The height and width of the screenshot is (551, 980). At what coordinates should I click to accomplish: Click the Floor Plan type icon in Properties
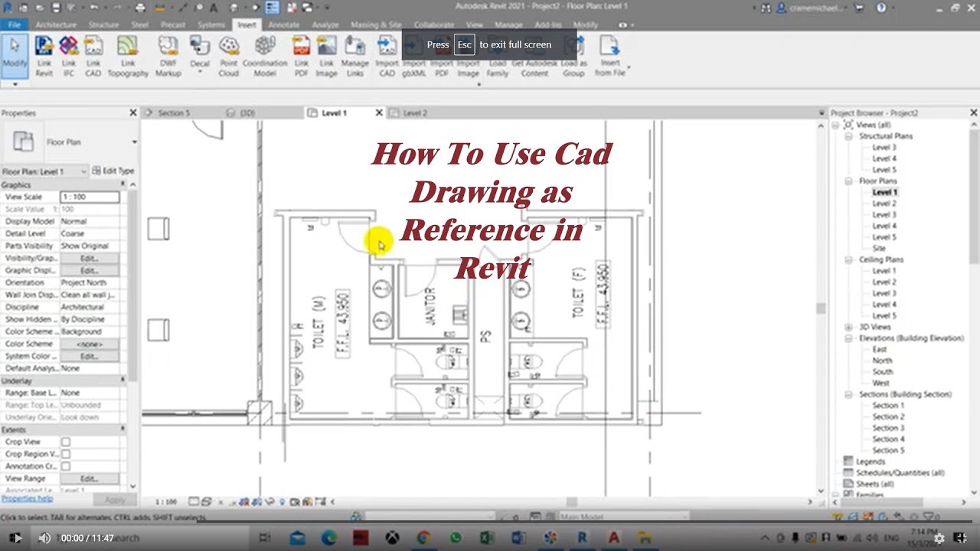pos(24,142)
